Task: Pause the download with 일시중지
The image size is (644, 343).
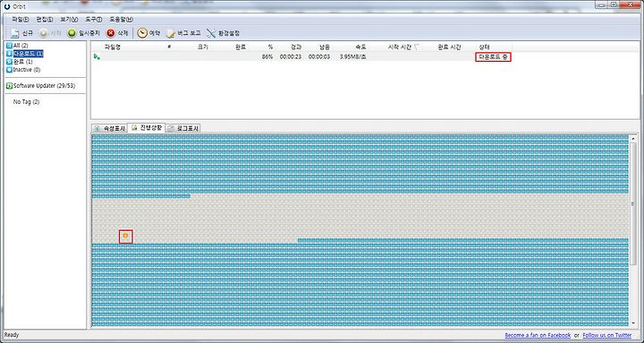Action: tap(84, 33)
